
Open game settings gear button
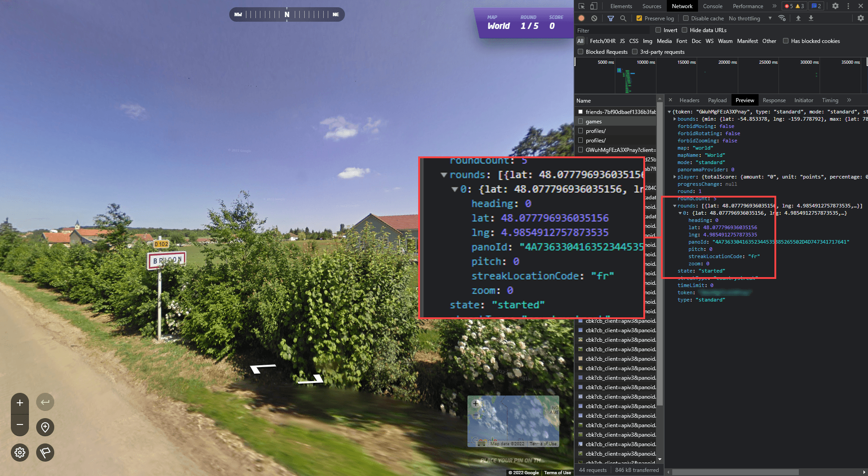click(x=20, y=452)
